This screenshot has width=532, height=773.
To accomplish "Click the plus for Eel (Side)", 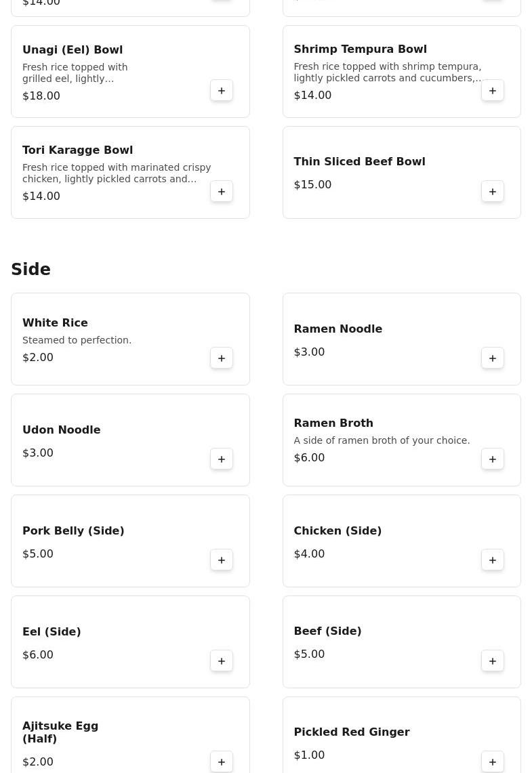I will coord(222,661).
